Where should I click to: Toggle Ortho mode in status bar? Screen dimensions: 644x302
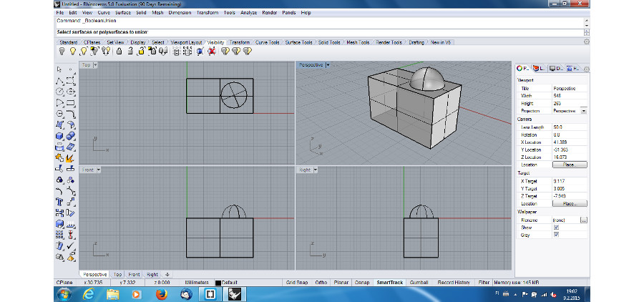click(x=321, y=283)
